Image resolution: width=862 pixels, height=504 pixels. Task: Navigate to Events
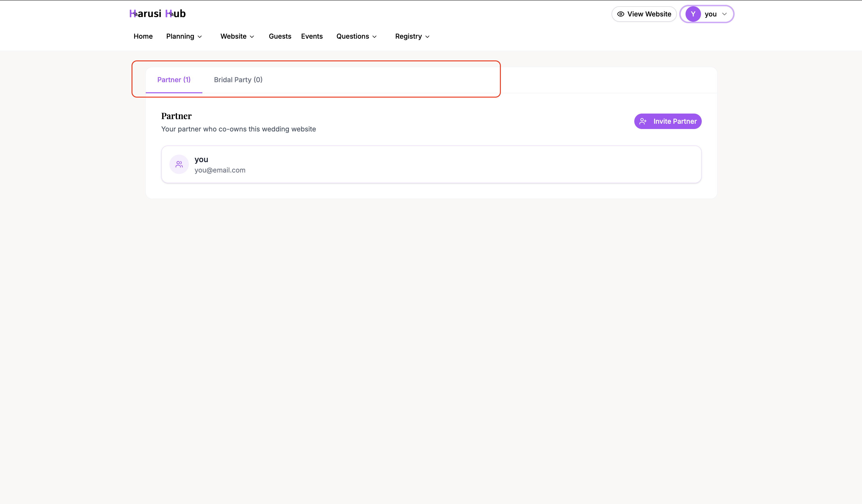point(312,36)
